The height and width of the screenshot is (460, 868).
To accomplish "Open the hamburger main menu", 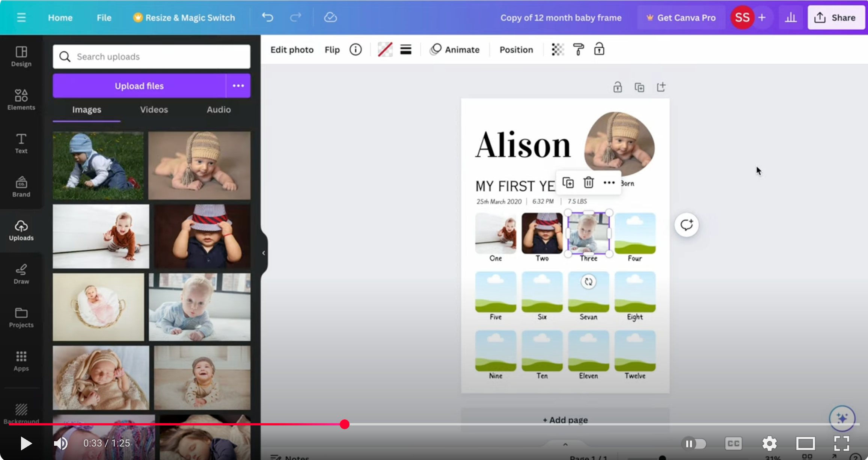I will tap(21, 18).
